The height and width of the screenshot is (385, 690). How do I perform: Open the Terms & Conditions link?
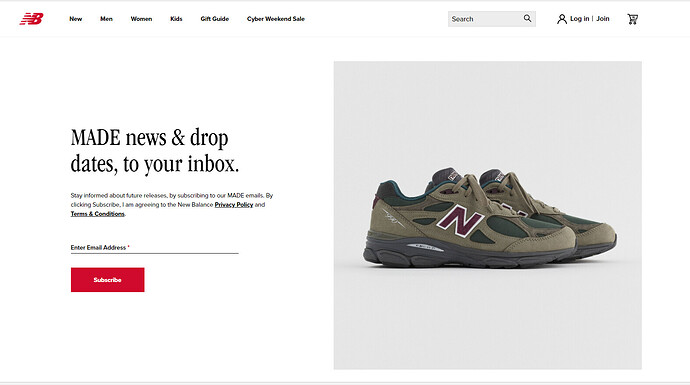pos(98,214)
